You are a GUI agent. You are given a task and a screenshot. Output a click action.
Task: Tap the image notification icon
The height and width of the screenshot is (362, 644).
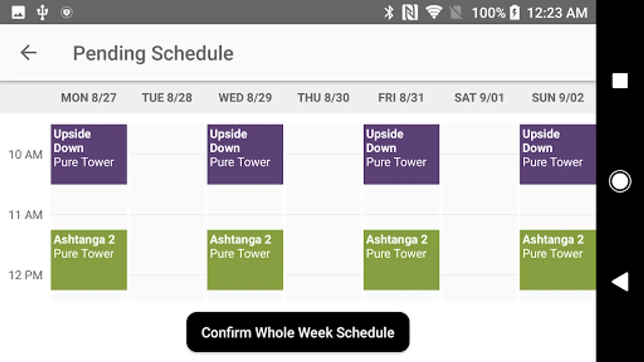18,12
